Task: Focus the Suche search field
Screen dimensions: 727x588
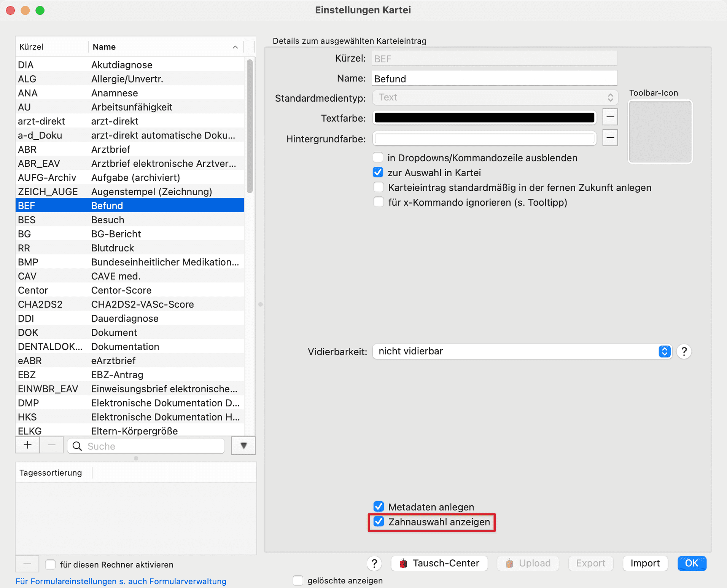Action: click(146, 446)
